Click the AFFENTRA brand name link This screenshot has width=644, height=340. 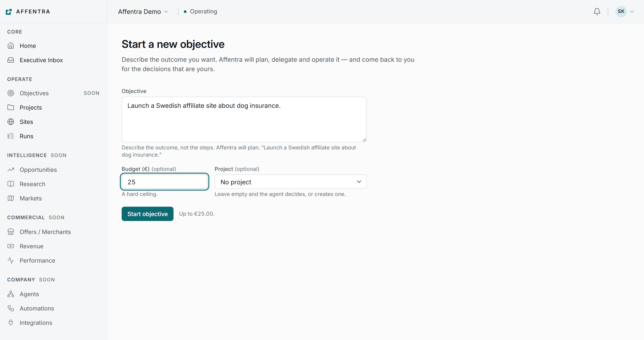pos(33,11)
